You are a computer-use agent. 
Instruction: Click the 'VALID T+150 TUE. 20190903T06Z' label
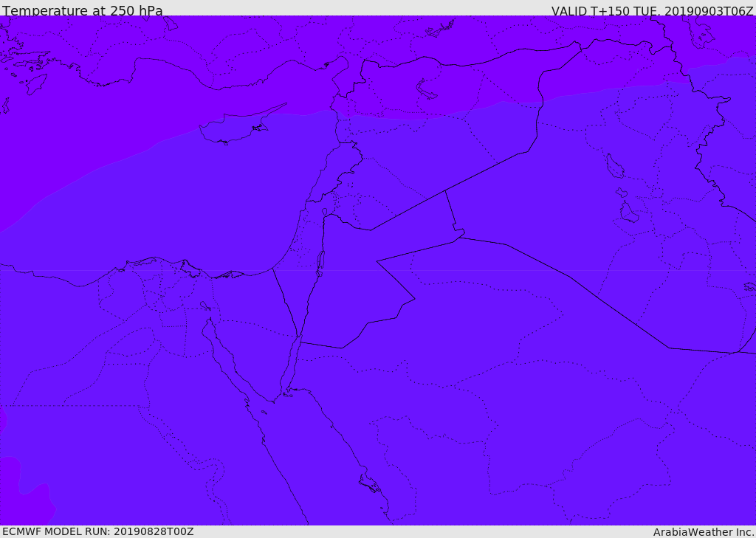pos(653,11)
